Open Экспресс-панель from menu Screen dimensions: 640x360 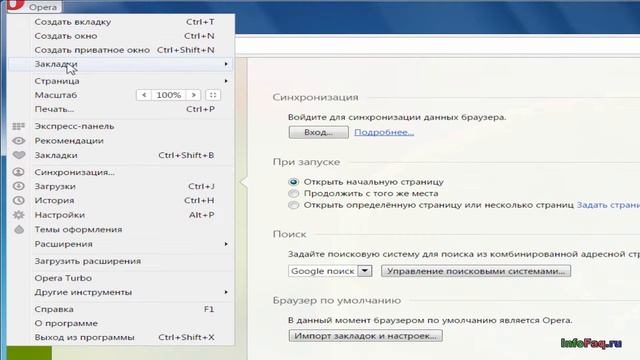[x=121, y=127]
